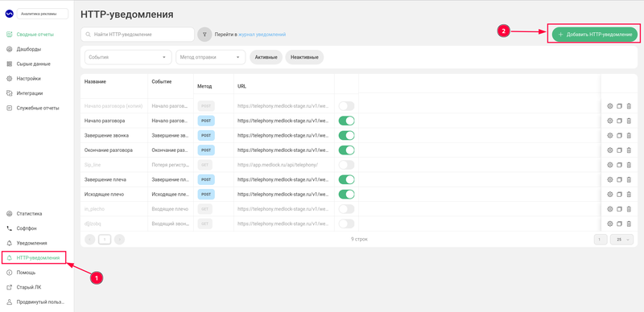Disable the Начало разговора toggle

(346, 121)
